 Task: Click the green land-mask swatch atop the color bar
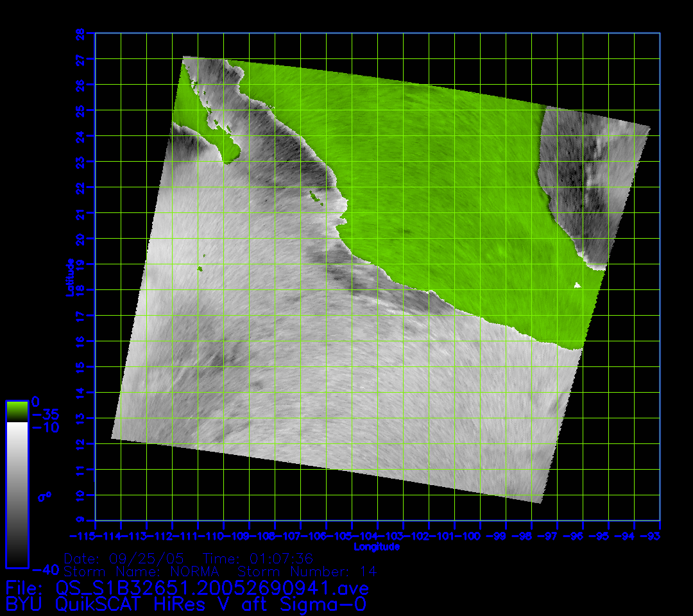[16, 411]
